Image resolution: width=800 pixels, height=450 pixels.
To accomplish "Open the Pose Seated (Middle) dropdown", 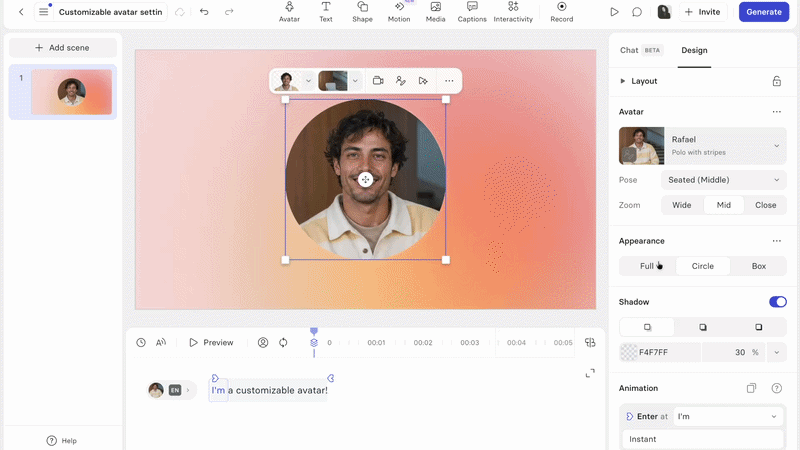I will click(x=723, y=180).
